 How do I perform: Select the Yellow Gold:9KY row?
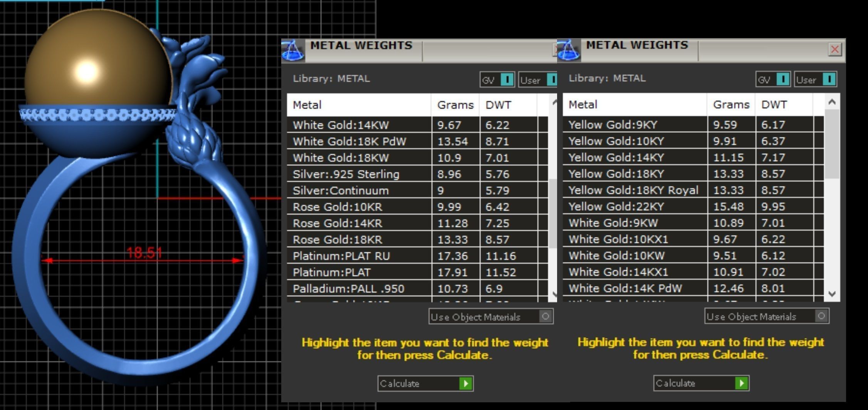[x=693, y=124]
